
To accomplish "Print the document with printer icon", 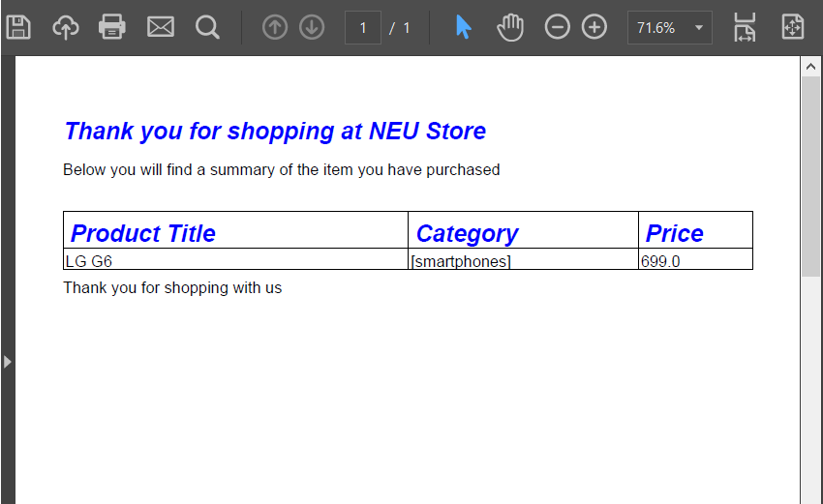I will tap(112, 27).
